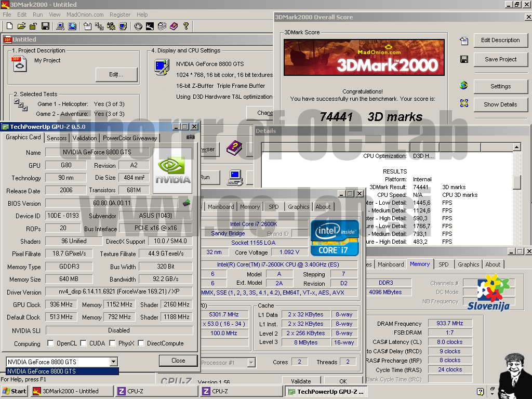Click the display settings monitor toolbar icon
Image resolution: width=532 pixels, height=399 pixels.
point(123,26)
